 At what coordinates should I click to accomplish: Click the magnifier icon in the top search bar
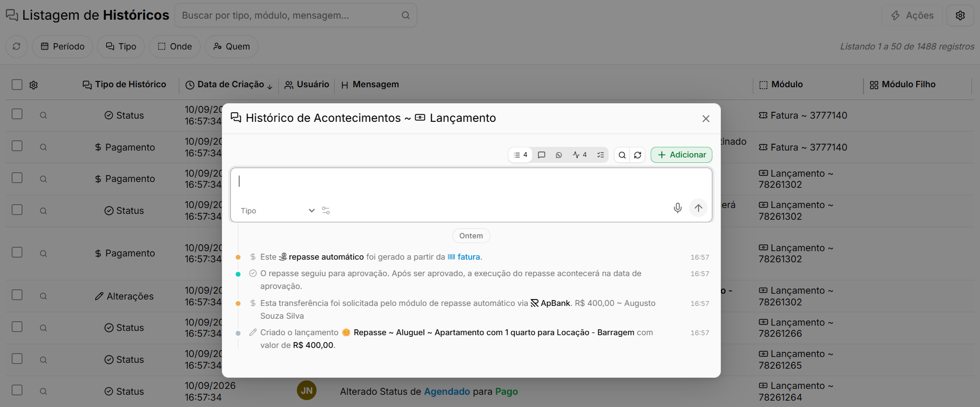click(405, 15)
